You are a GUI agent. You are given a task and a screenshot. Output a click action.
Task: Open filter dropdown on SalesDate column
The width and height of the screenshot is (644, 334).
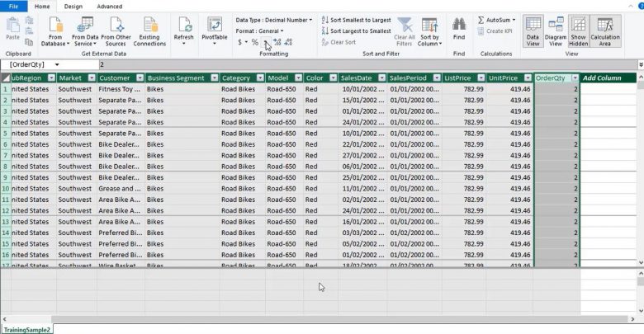(382, 78)
